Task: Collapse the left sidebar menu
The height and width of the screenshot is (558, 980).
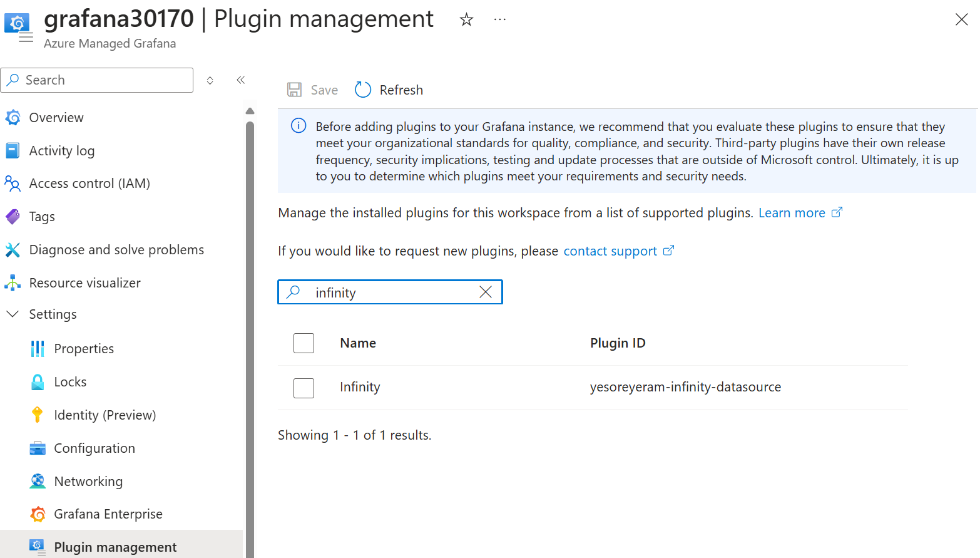Action: pos(241,80)
